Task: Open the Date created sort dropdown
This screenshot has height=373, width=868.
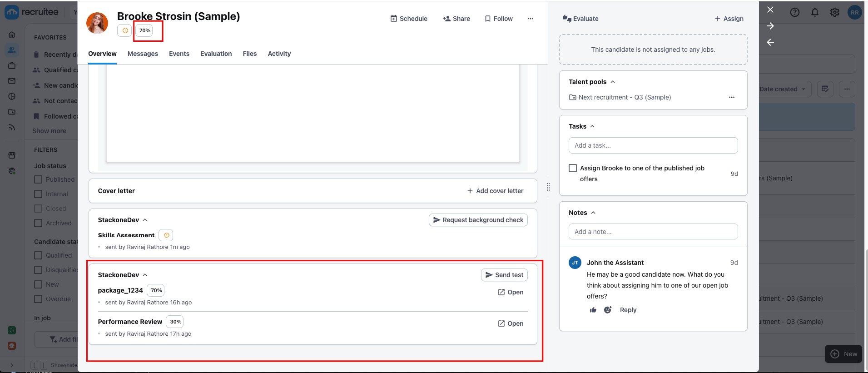Action: (783, 89)
